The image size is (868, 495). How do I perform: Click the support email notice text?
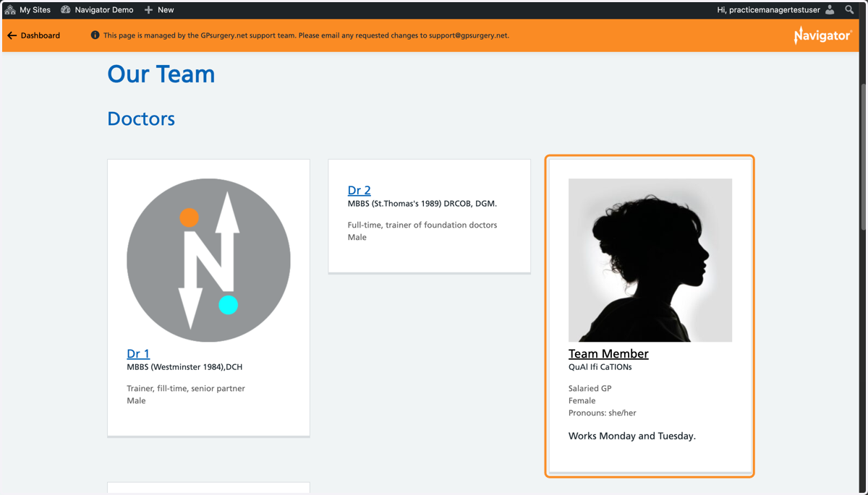coord(306,35)
